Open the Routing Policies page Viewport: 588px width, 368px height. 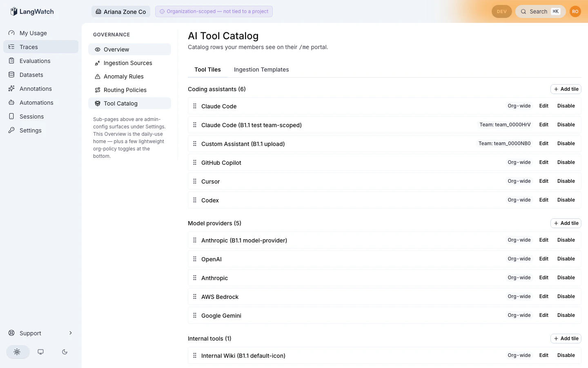point(129,90)
